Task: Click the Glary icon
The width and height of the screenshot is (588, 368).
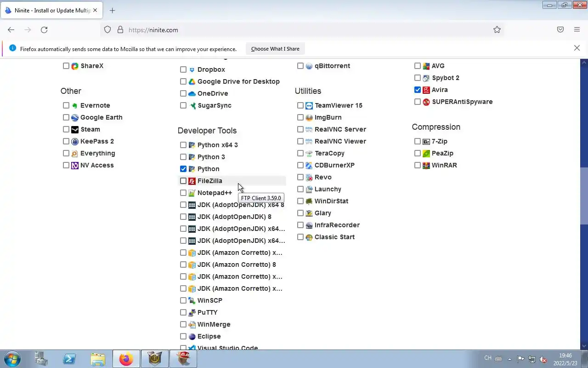Action: [x=309, y=213]
